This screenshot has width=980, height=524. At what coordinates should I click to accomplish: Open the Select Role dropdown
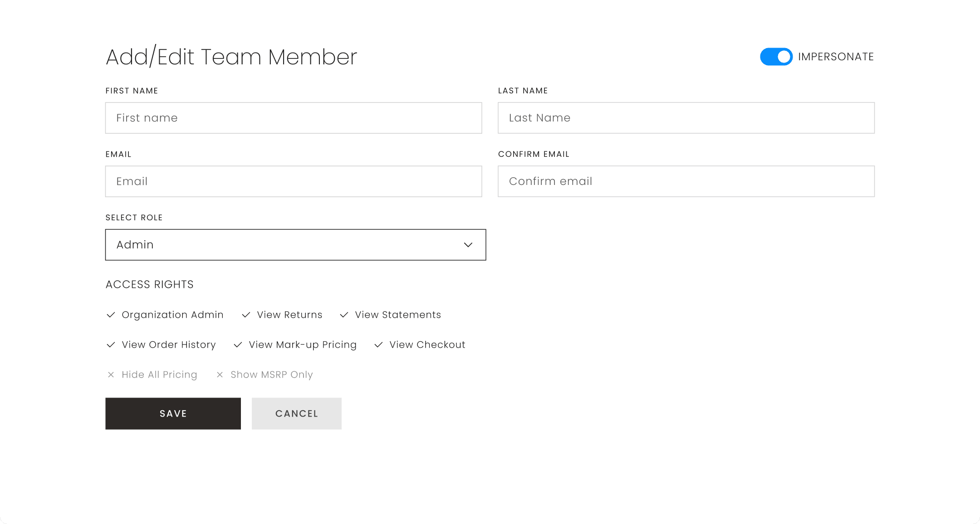tap(295, 245)
